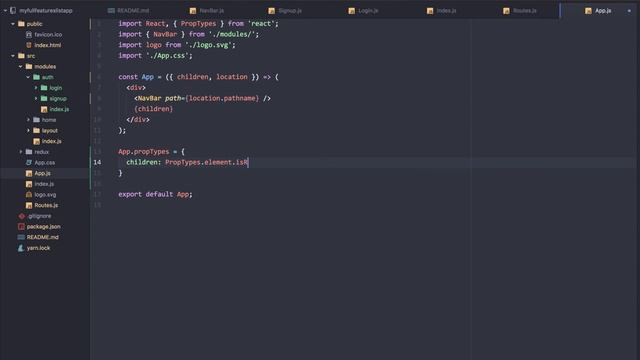Image resolution: width=640 pixels, height=360 pixels.
Task: Expand the home folder chevron
Action: 28,120
